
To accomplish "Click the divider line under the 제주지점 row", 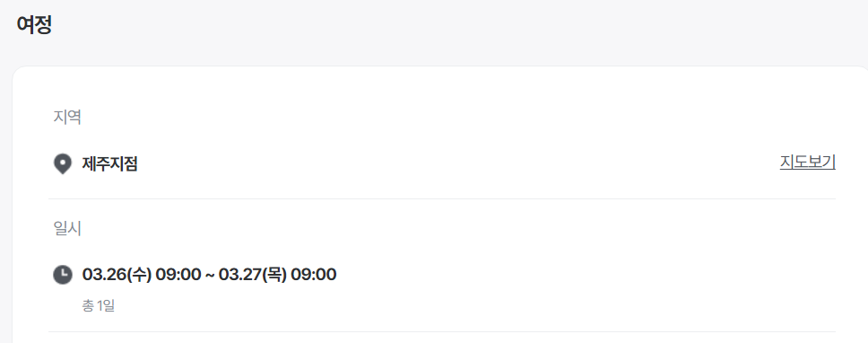I will [x=442, y=198].
